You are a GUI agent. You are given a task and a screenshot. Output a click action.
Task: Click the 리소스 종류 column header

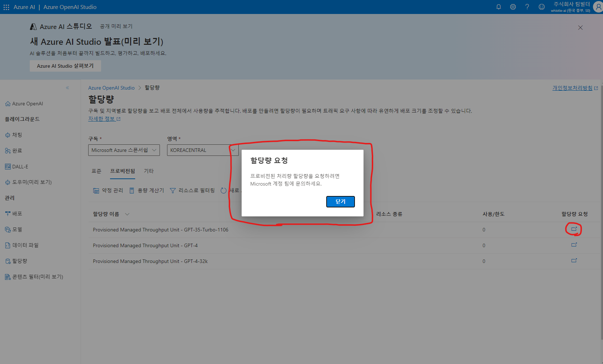point(389,214)
